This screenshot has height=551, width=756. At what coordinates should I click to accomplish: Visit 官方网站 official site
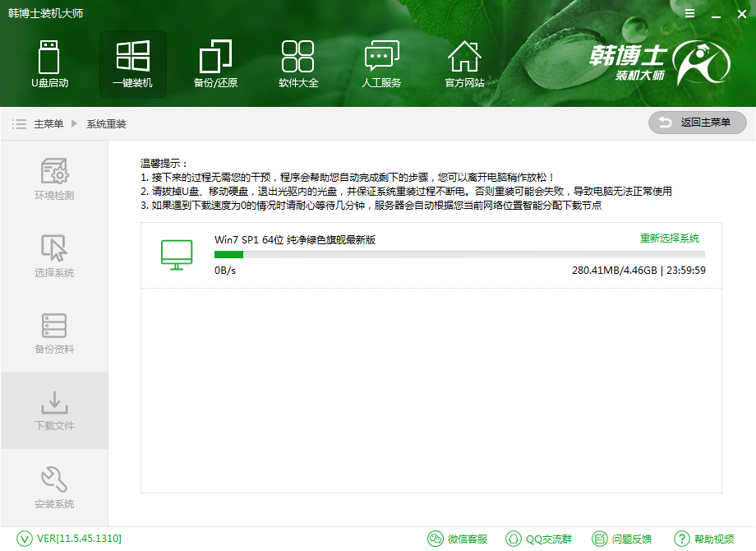[x=464, y=63]
